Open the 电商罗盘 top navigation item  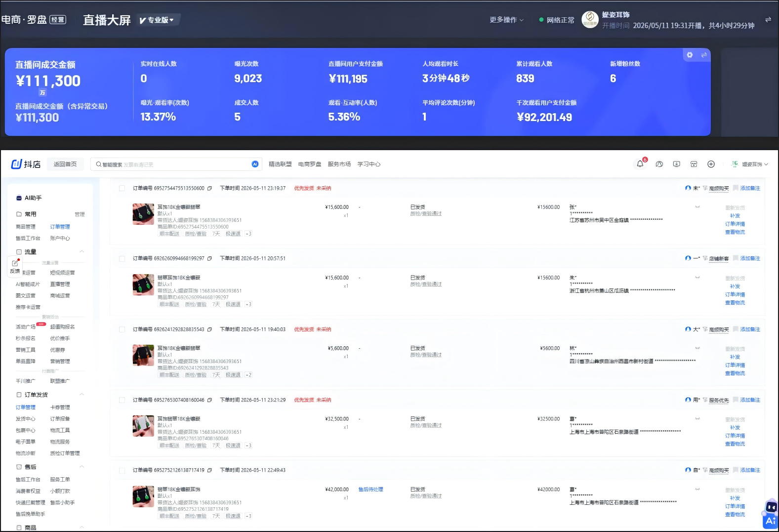(x=310, y=164)
